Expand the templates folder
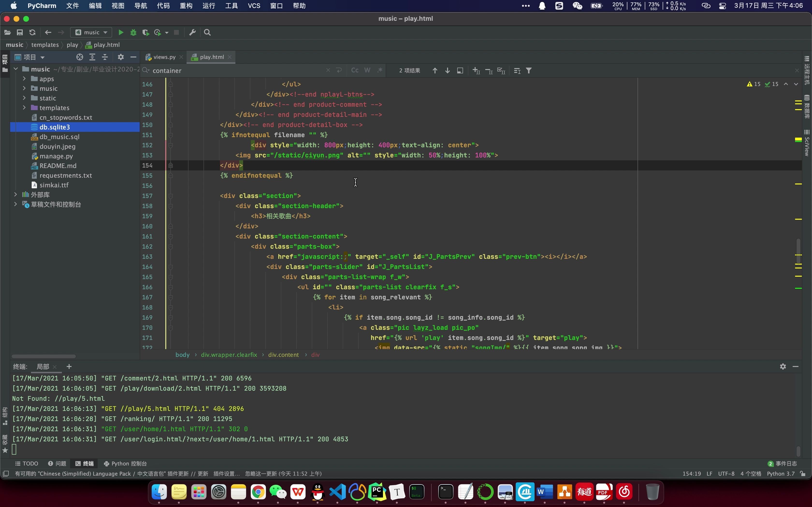812x507 pixels. (24, 108)
